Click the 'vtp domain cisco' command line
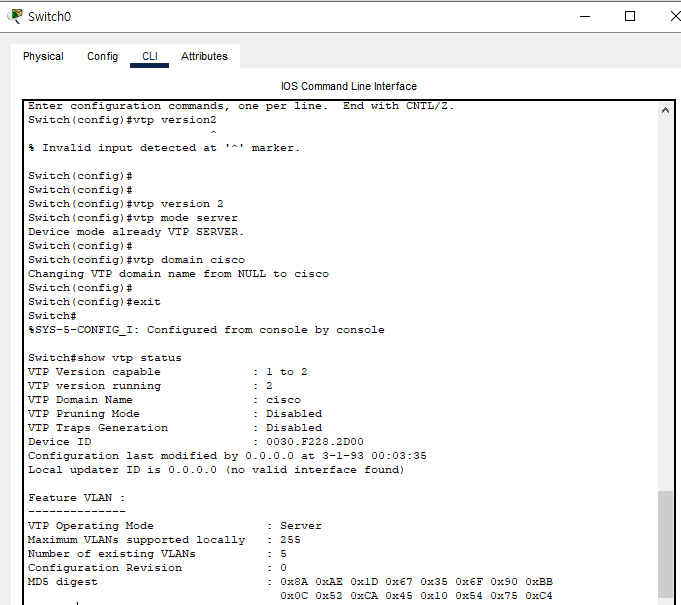 tap(136, 260)
